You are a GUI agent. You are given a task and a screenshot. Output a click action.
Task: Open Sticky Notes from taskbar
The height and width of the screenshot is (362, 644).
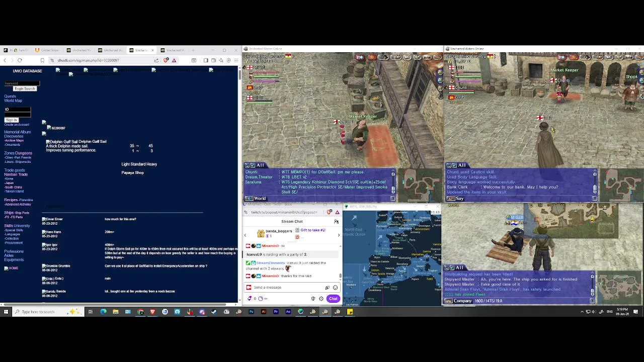(x=350, y=312)
